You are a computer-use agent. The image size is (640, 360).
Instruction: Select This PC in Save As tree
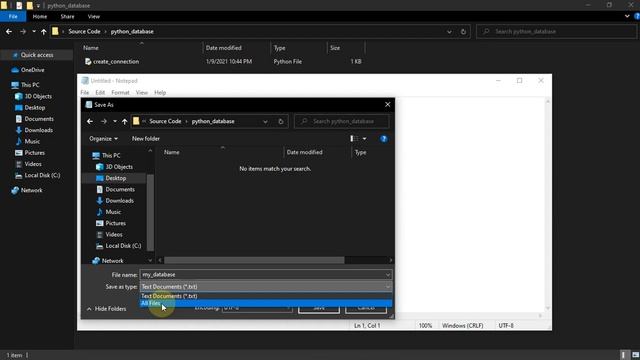(106, 156)
